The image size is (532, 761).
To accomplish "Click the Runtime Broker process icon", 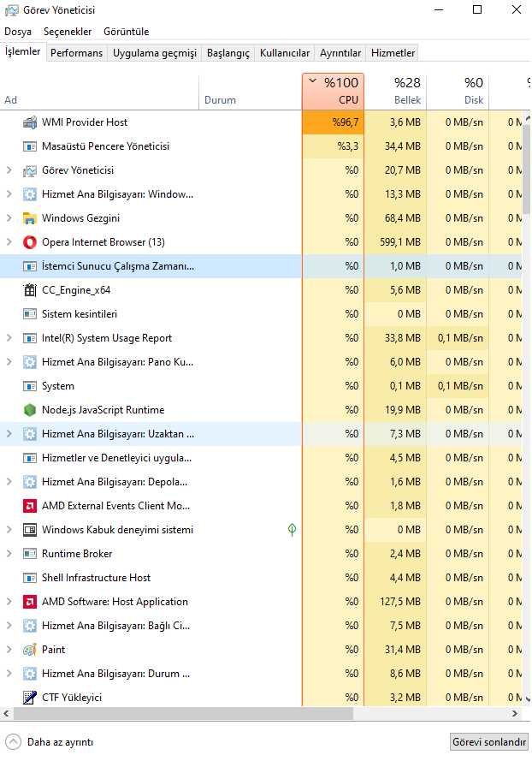I will pyautogui.click(x=30, y=554).
